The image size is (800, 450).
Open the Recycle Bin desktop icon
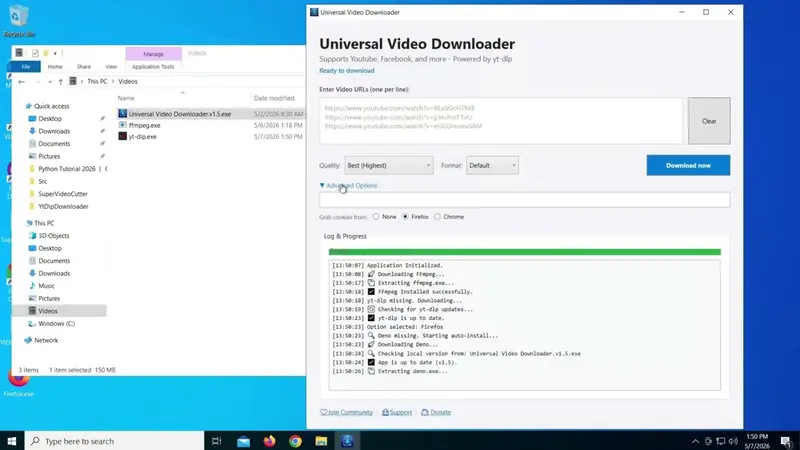point(19,21)
